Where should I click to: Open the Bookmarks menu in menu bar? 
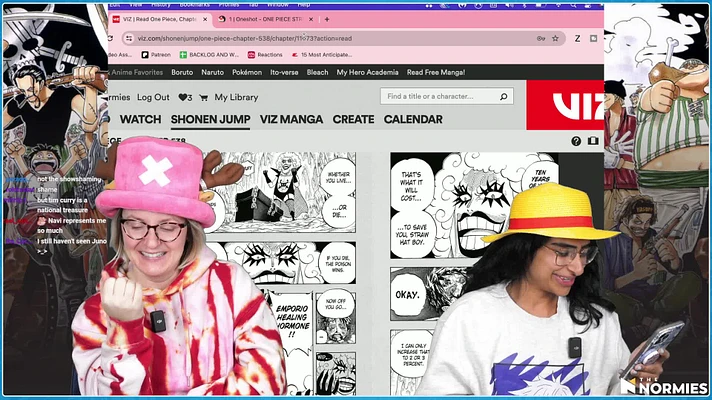click(194, 5)
